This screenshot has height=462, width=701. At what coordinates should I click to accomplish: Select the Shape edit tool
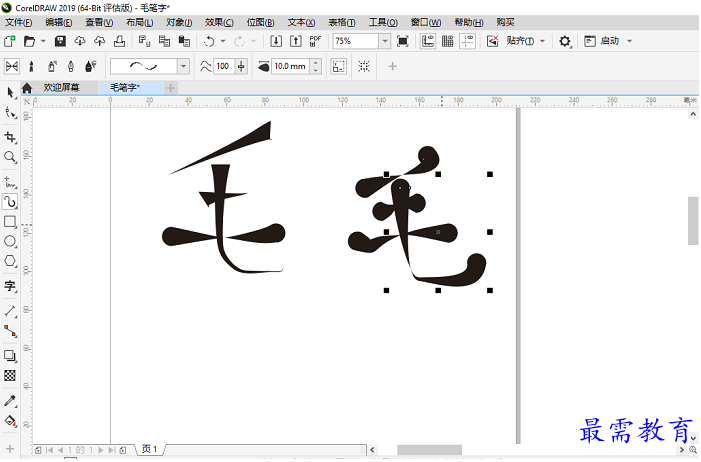tap(10, 112)
